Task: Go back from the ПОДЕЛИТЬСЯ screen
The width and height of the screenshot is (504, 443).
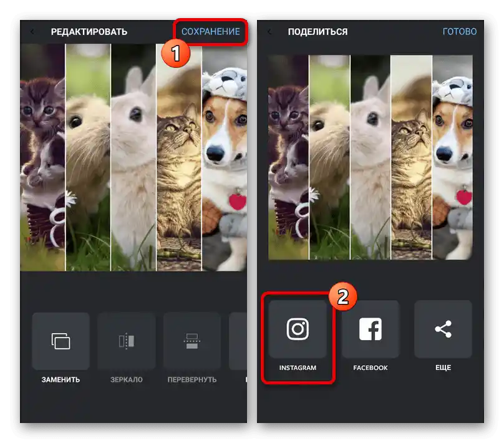Action: 269,31
